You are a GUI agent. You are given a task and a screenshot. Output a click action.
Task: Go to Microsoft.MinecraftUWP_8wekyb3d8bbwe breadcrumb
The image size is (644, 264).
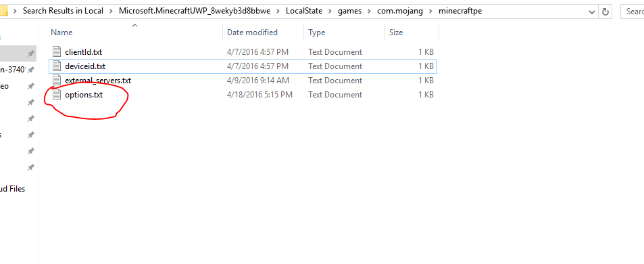pos(195,11)
